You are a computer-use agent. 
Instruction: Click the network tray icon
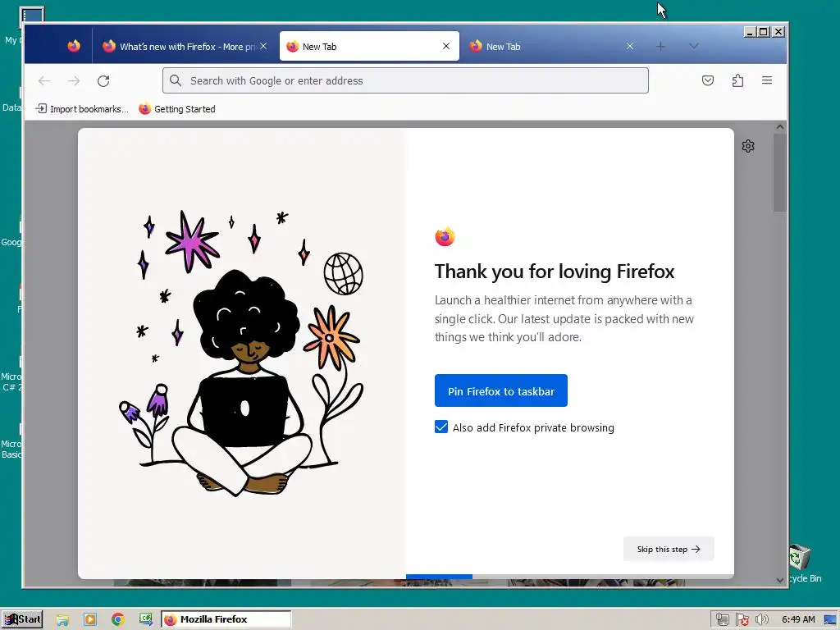[722, 620]
